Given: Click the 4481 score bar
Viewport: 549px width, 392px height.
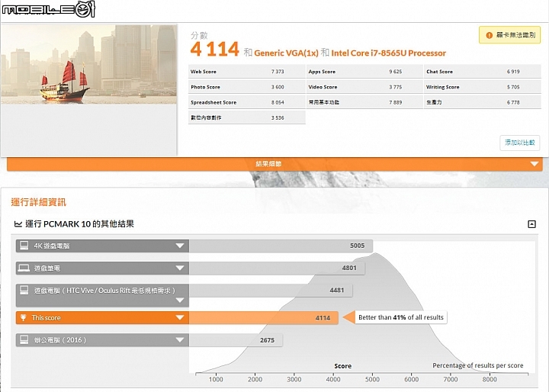Looking at the screenshot, I should [x=271, y=290].
